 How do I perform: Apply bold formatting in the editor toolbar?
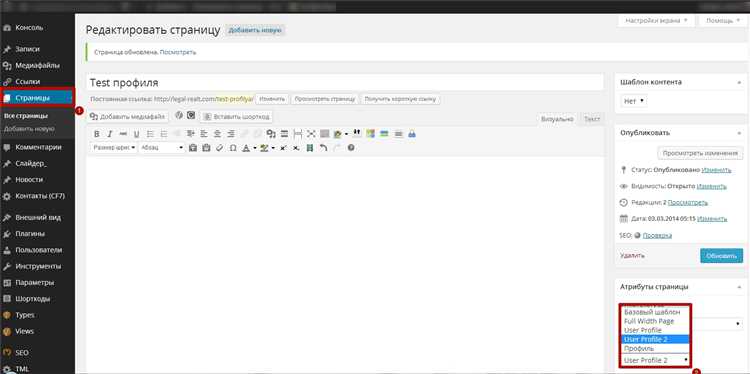[97, 134]
